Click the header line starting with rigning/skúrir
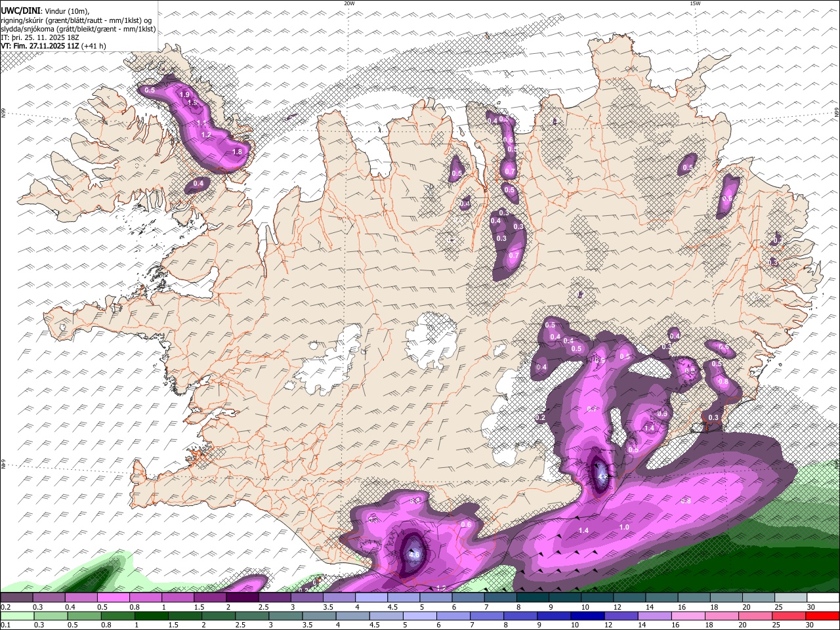The width and height of the screenshot is (840, 630). point(76,20)
